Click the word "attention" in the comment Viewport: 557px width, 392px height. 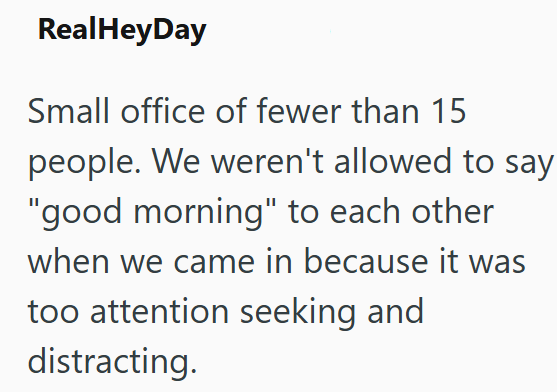click(x=159, y=311)
